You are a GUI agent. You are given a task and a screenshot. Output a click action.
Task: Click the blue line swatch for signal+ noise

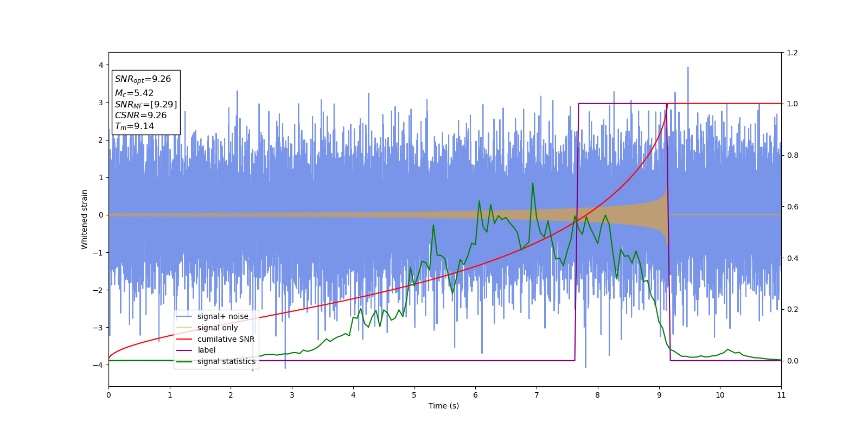(x=184, y=316)
